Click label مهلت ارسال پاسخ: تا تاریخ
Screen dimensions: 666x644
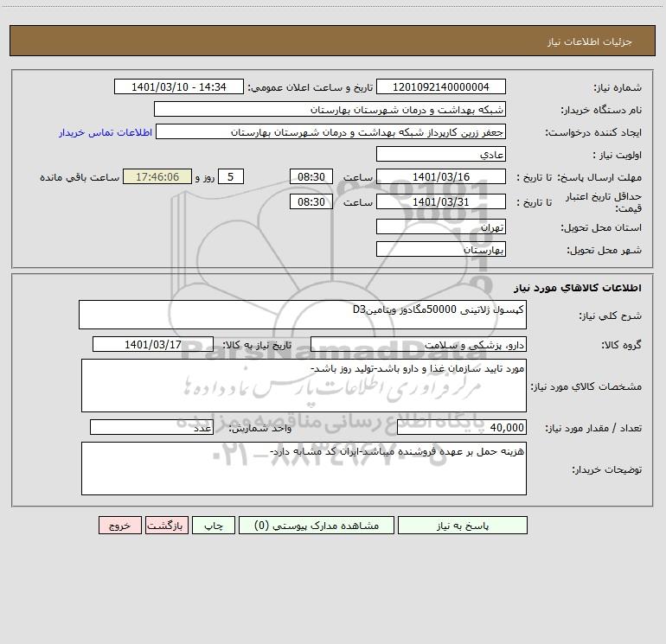(580, 177)
